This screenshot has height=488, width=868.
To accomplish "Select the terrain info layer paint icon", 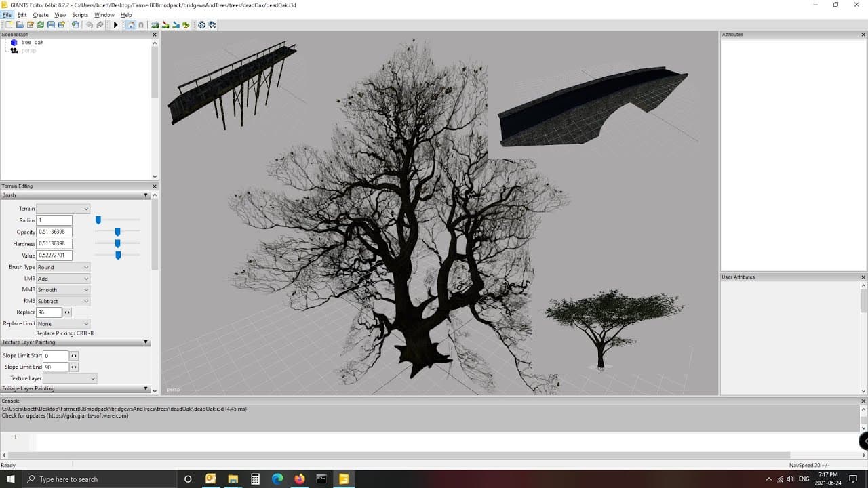I will [176, 25].
